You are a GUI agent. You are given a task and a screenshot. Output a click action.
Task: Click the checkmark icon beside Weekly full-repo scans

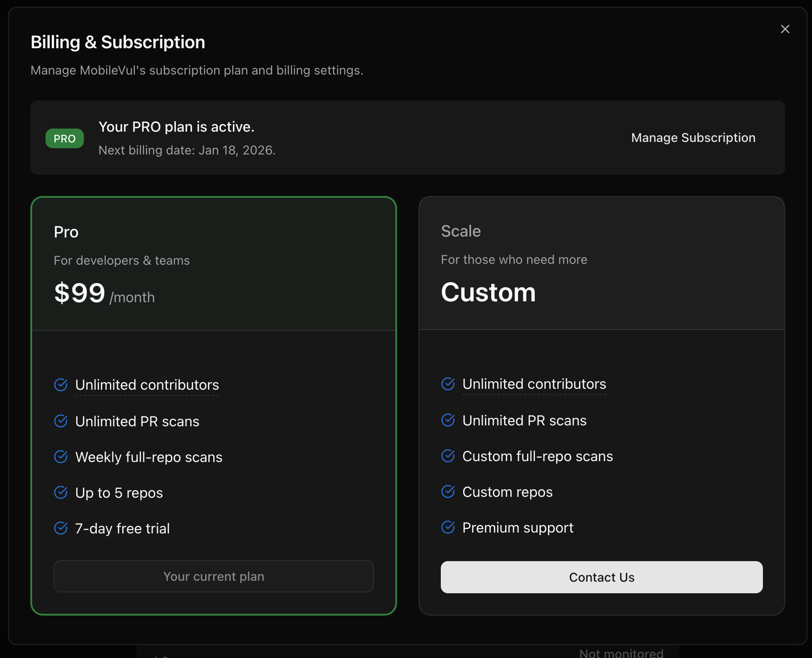point(61,457)
